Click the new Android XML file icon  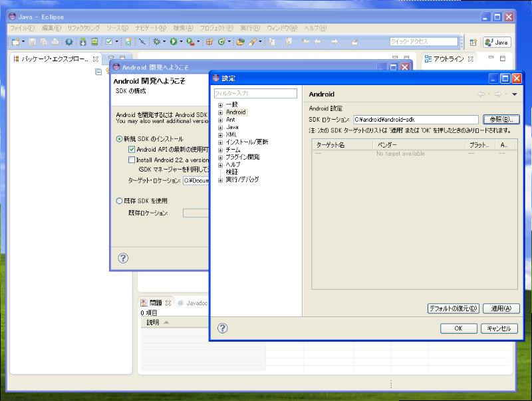128,42
